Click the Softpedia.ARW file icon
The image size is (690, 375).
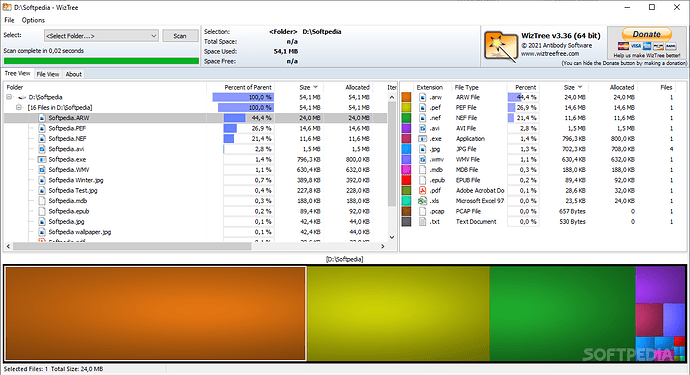[x=42, y=118]
